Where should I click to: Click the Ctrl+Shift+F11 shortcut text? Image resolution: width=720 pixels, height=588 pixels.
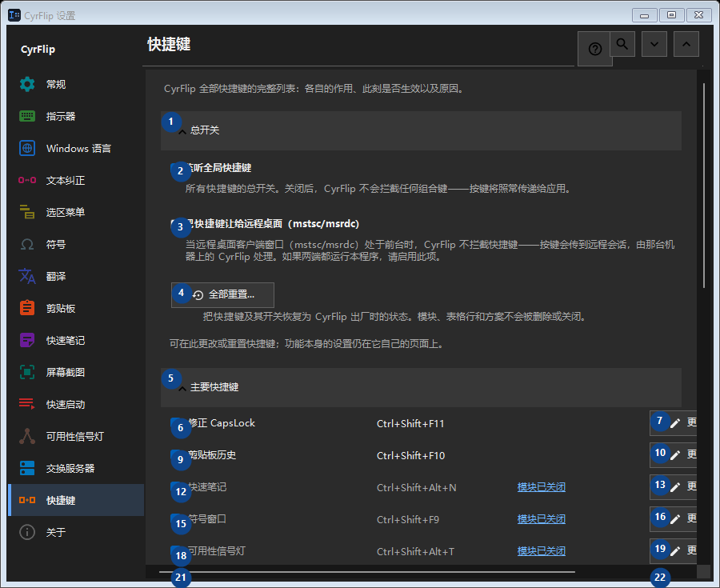point(410,424)
